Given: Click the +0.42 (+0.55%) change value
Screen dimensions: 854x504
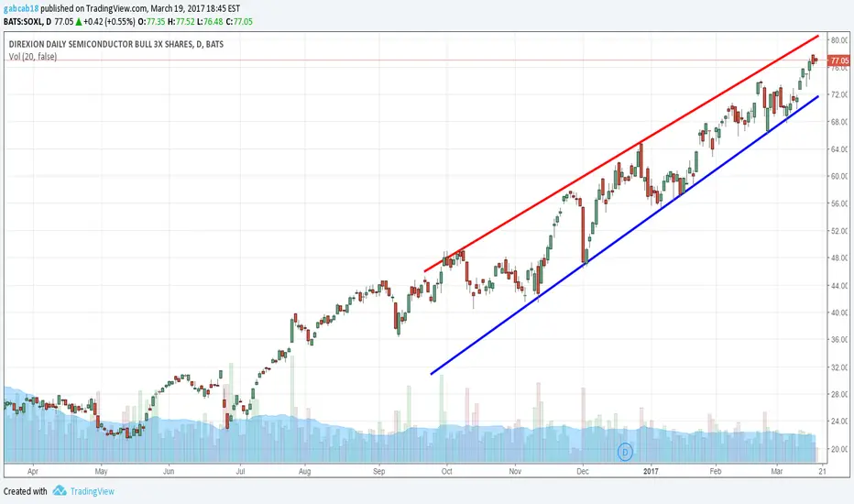Looking at the screenshot, I should [109, 22].
